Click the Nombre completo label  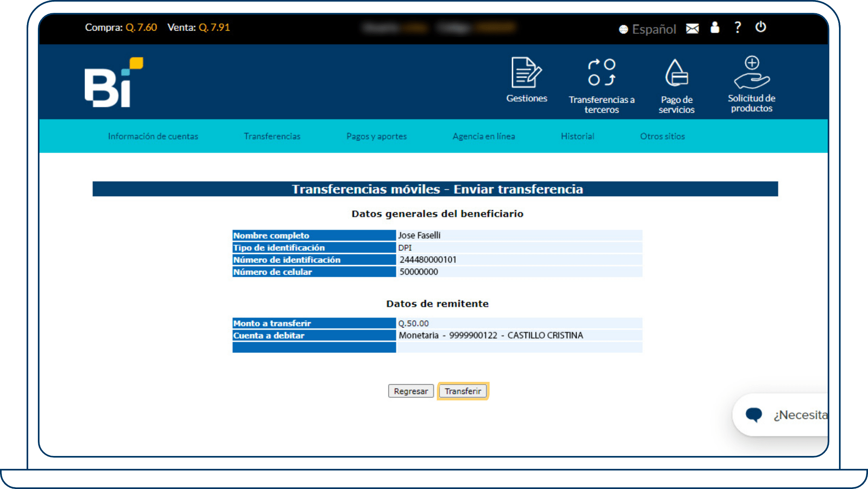tap(271, 236)
